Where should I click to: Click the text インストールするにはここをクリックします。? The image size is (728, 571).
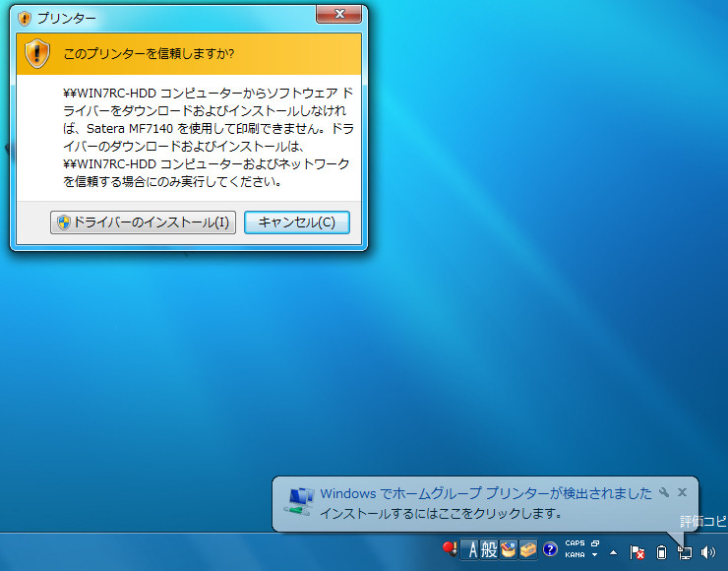[441, 513]
